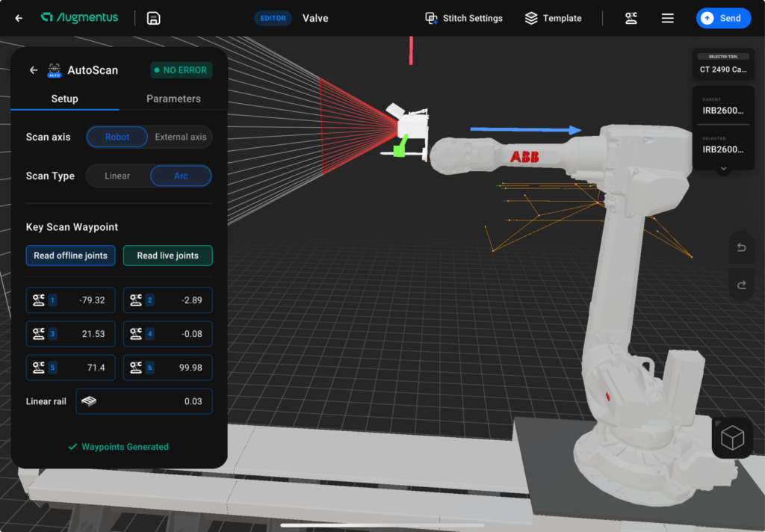Select the Robot scan axis option
Screen dimensions: 765x532
[x=117, y=137]
